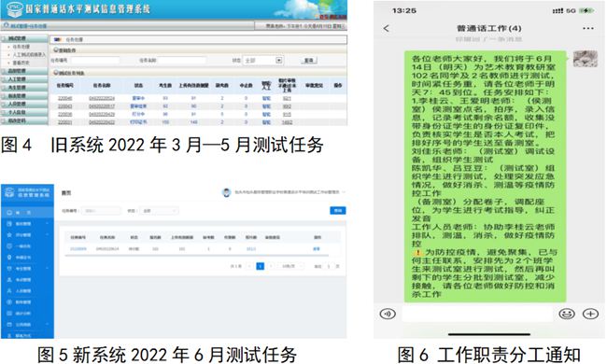Go to page 1 in new-system pagination
Image resolution: width=607 pixels, height=364 pixels.
tap(261, 266)
